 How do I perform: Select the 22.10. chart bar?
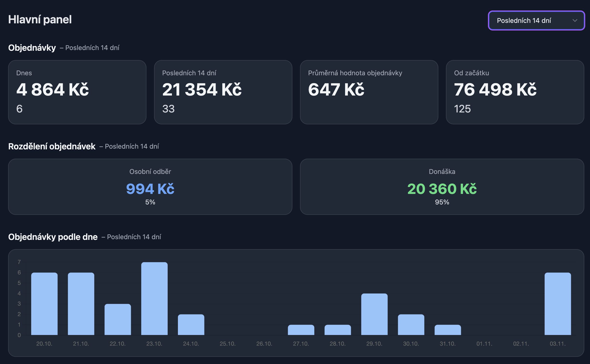[118, 319]
